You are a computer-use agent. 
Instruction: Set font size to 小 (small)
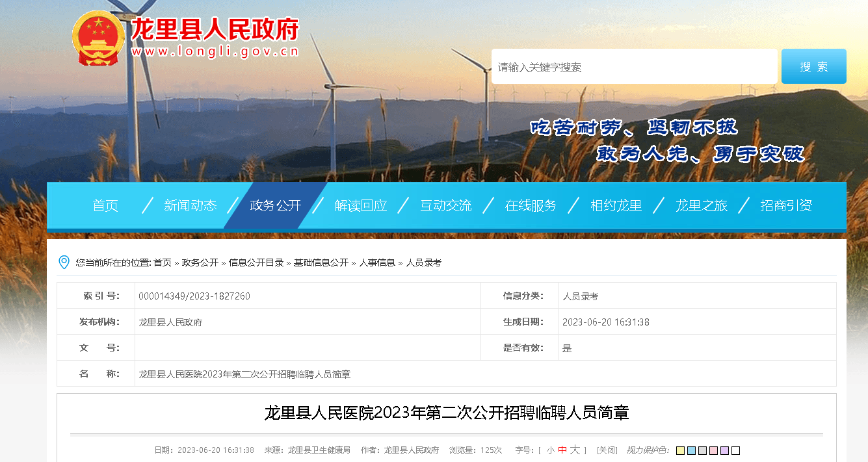(550, 450)
